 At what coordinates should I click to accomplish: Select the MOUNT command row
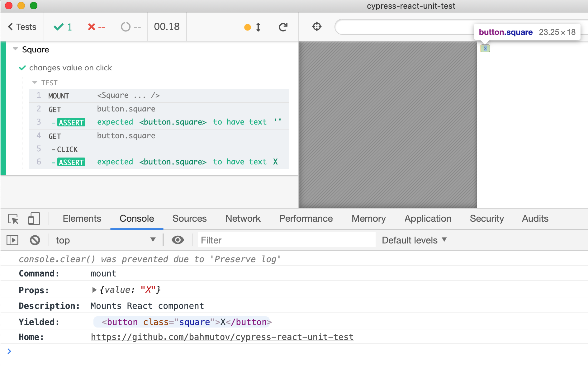(x=159, y=96)
